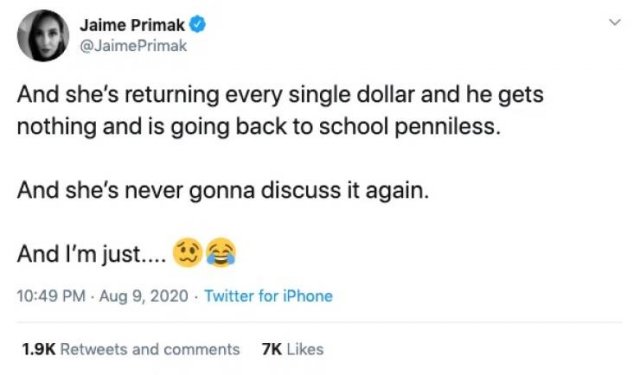Screen dimensions: 640x375
Task: Click the "And I'm just...." text
Action: click(x=91, y=254)
